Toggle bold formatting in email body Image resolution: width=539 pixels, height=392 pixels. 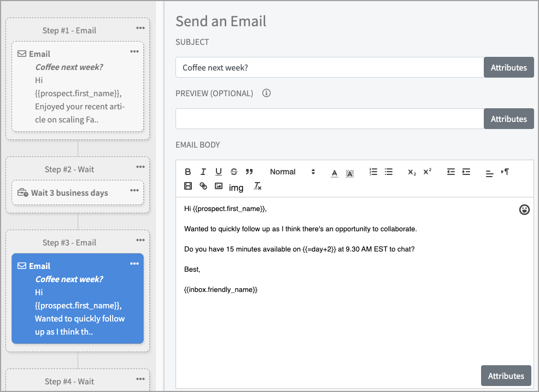188,172
